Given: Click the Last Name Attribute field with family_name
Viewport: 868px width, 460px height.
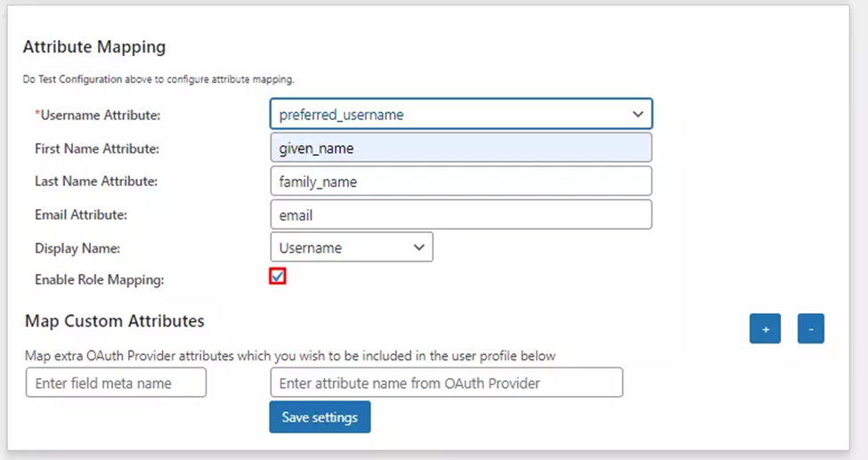Looking at the screenshot, I should tap(461, 182).
